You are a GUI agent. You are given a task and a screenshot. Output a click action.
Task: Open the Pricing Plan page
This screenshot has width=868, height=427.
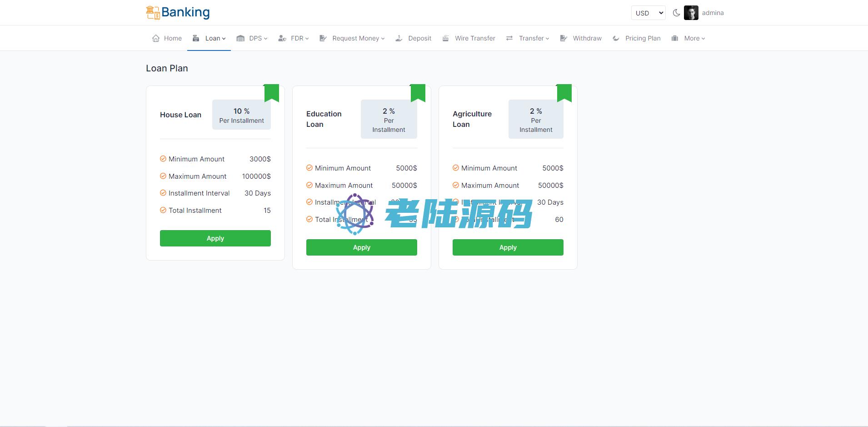642,38
